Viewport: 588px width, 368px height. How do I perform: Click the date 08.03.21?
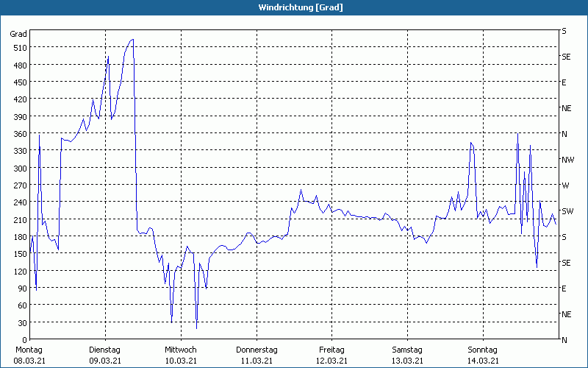[x=29, y=361]
